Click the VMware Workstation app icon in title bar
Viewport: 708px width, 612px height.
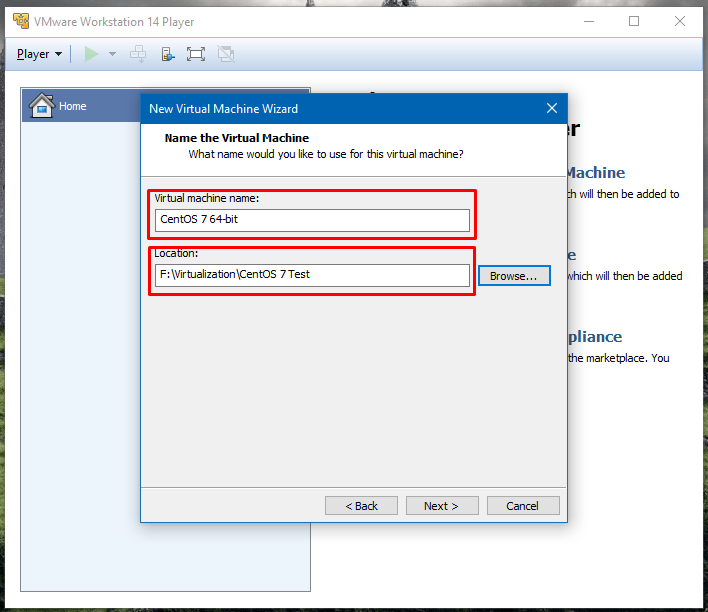pyautogui.click(x=21, y=21)
